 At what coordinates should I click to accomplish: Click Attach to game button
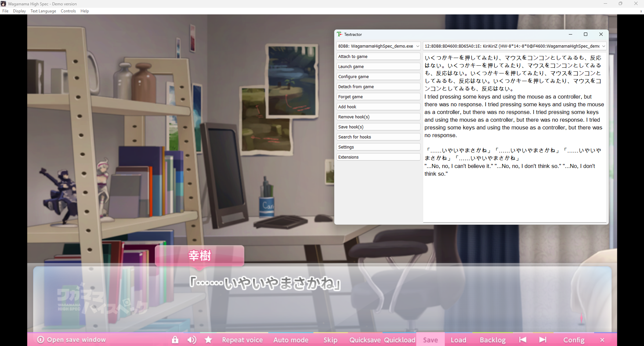(378, 56)
